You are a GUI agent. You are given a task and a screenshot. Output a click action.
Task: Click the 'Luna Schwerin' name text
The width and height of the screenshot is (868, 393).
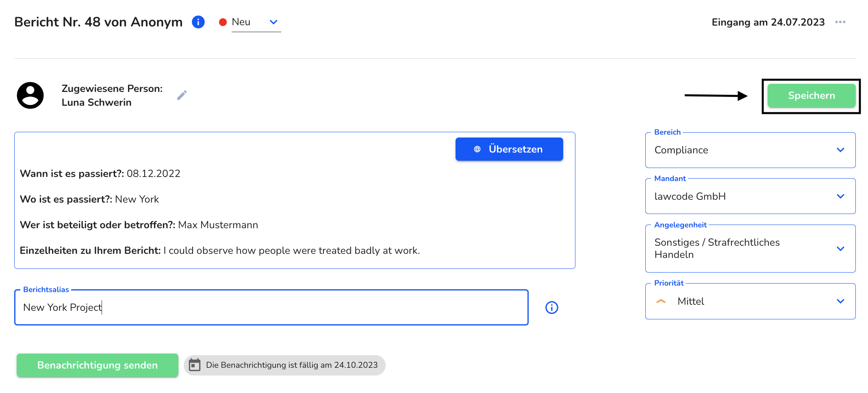[x=97, y=103]
